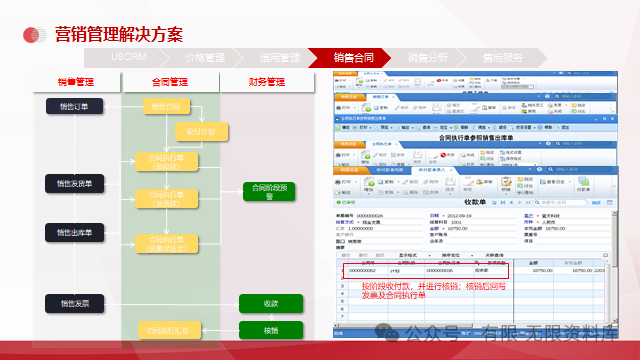Open the 打印 dropdown arrow in 收款单 toolbar

[x=356, y=182]
